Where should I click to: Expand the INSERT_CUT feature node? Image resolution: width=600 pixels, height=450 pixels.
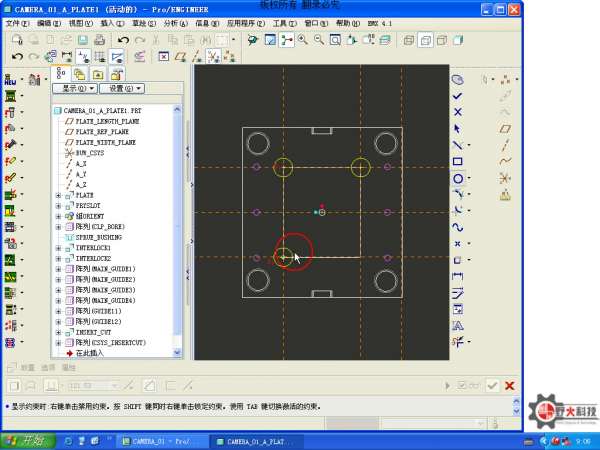click(58, 332)
